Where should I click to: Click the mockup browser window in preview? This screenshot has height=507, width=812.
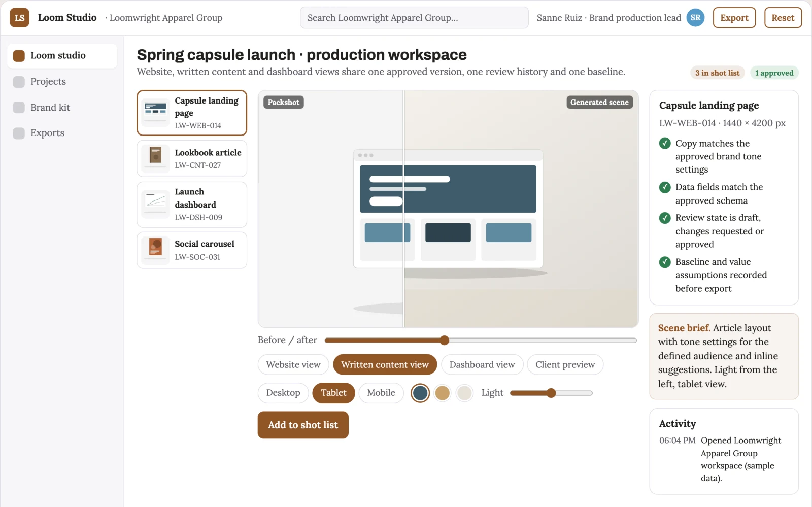coord(448,209)
